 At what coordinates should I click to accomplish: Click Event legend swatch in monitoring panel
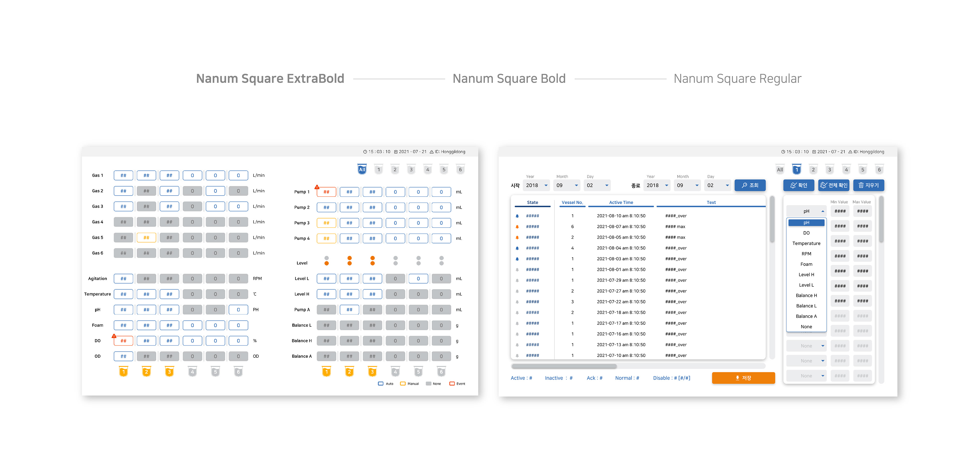pyautogui.click(x=452, y=384)
